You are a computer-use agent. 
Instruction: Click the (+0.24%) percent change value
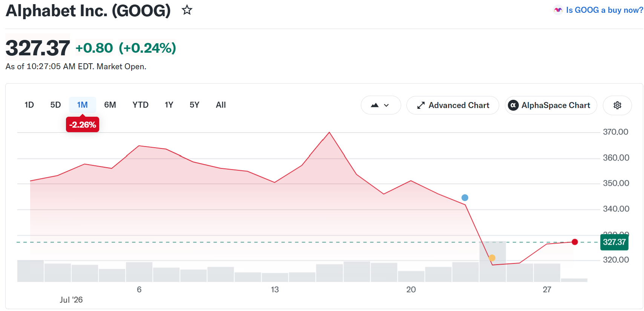click(147, 48)
